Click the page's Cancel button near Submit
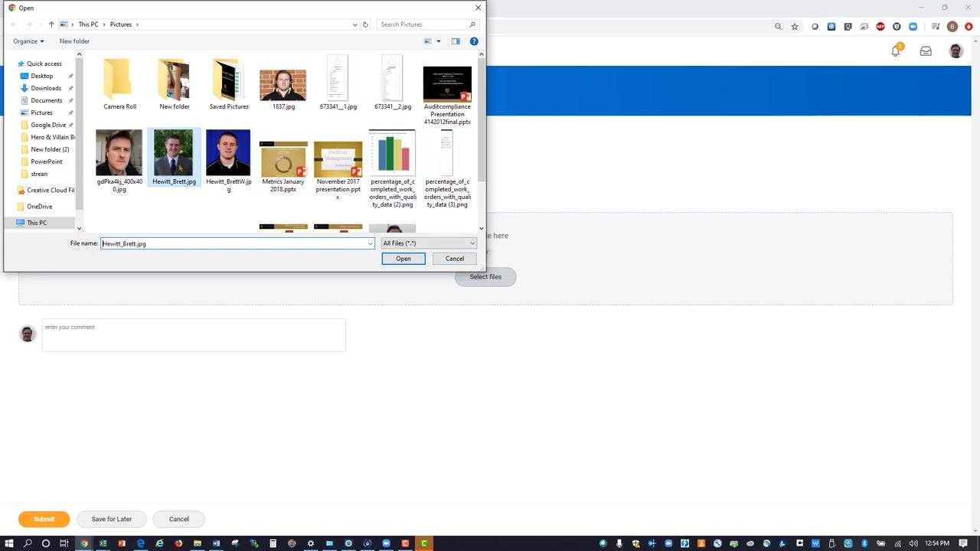 pyautogui.click(x=179, y=519)
